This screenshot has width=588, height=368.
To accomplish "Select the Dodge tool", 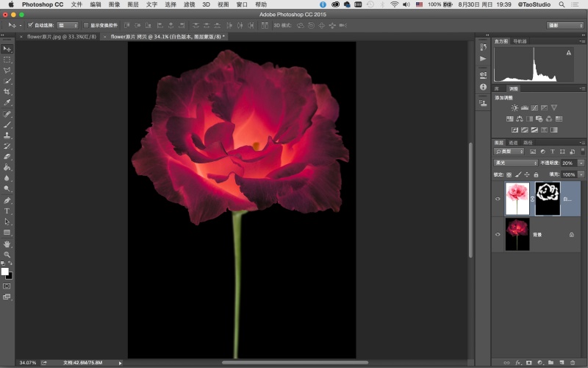I will pos(7,188).
